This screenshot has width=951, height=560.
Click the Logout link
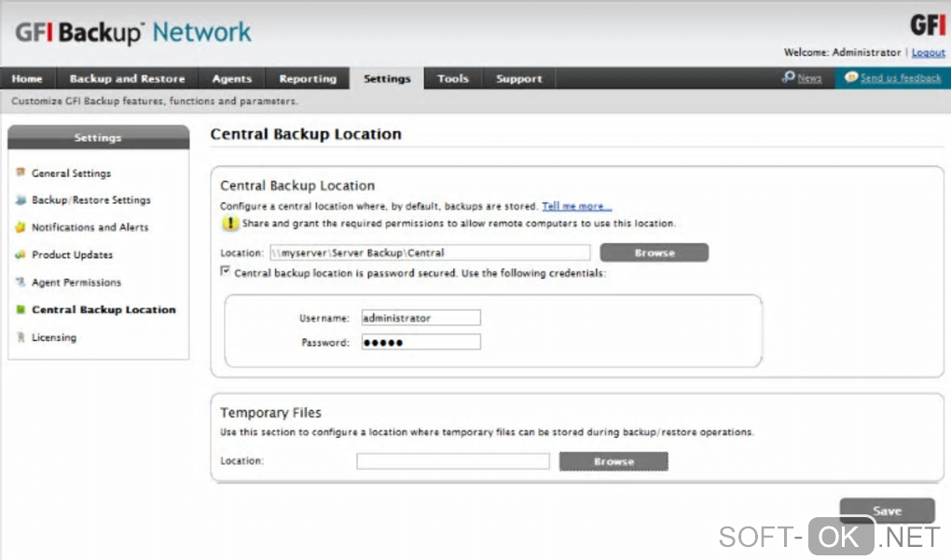coord(928,53)
